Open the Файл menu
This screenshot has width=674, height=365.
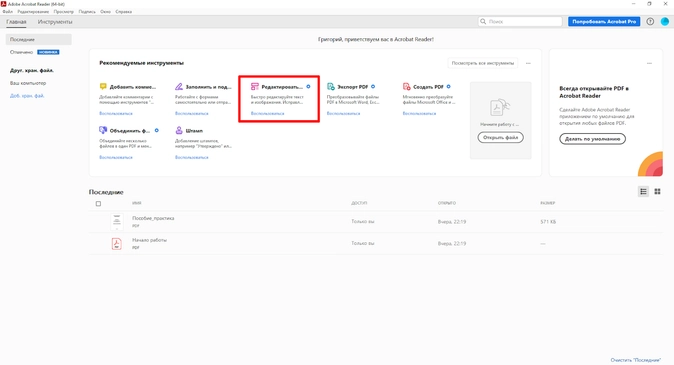pos(8,12)
